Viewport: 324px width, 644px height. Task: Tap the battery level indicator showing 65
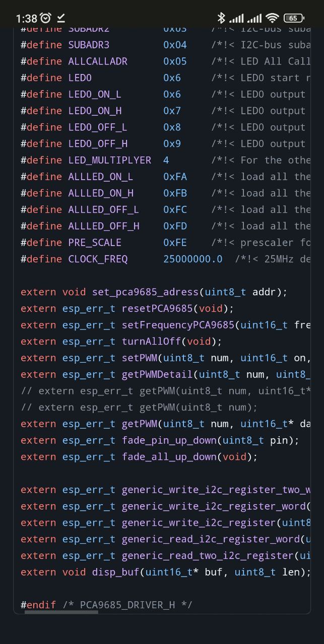click(293, 18)
